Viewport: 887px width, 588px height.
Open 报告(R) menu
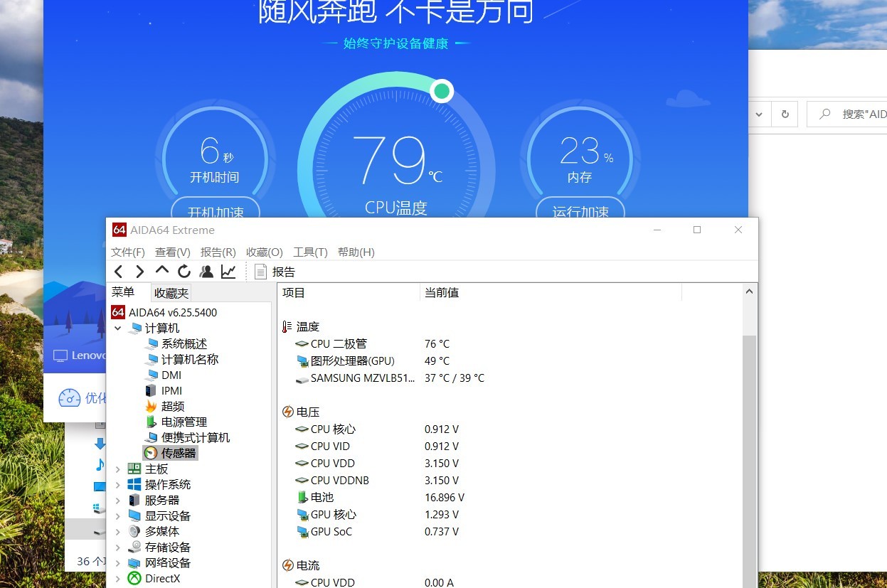218,252
